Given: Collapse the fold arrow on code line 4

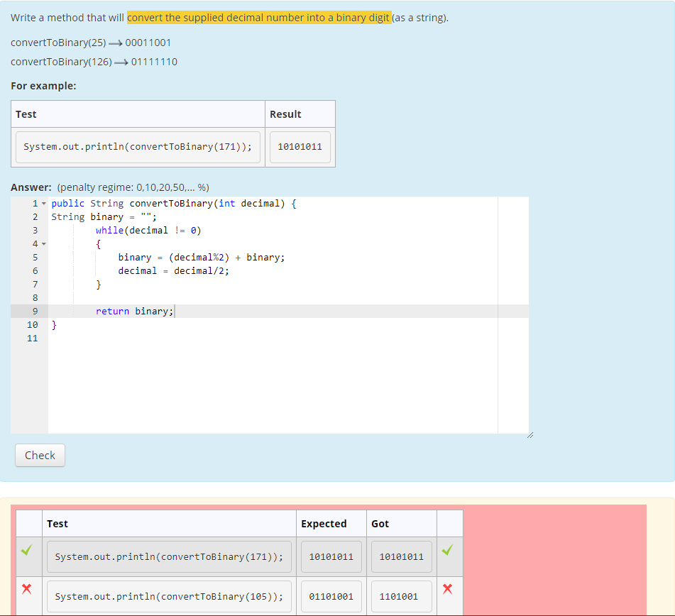Looking at the screenshot, I should coord(44,244).
